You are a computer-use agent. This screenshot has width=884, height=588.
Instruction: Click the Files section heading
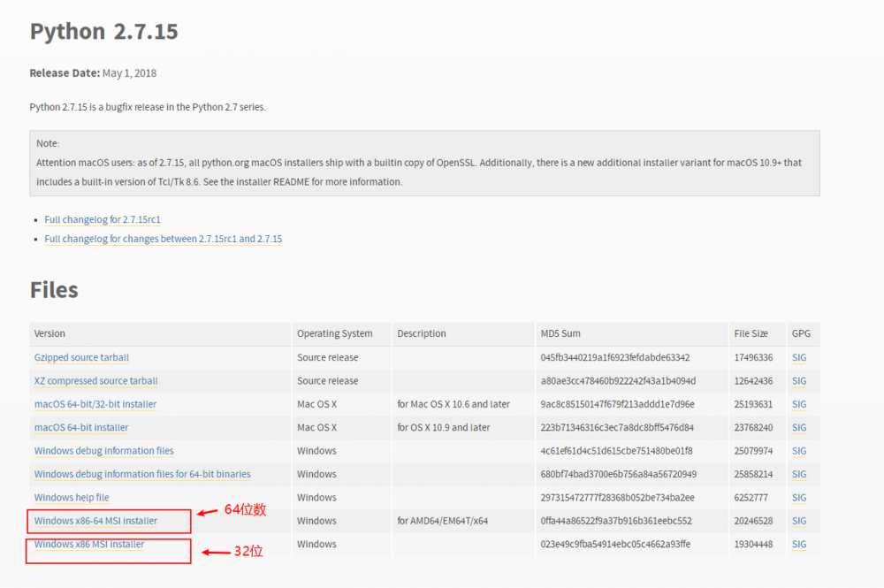[x=54, y=290]
